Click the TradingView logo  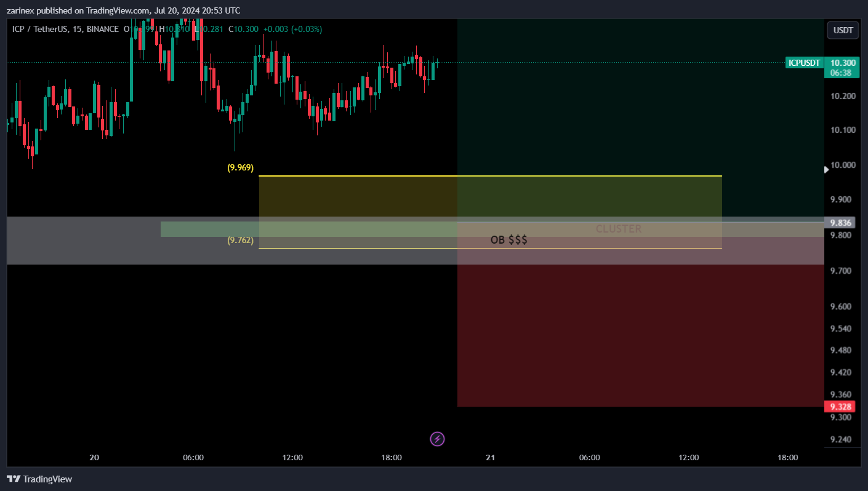[39, 479]
